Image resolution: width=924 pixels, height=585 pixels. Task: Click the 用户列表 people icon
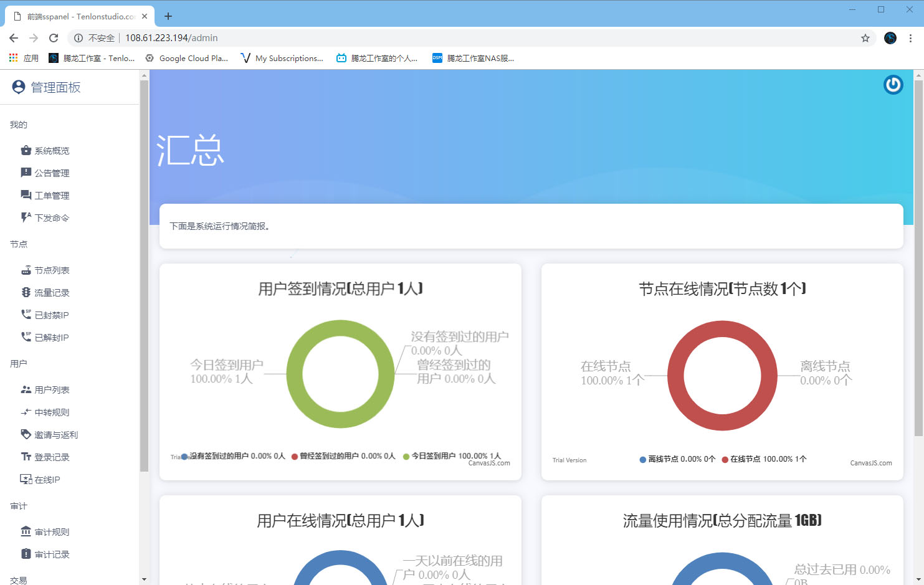26,389
